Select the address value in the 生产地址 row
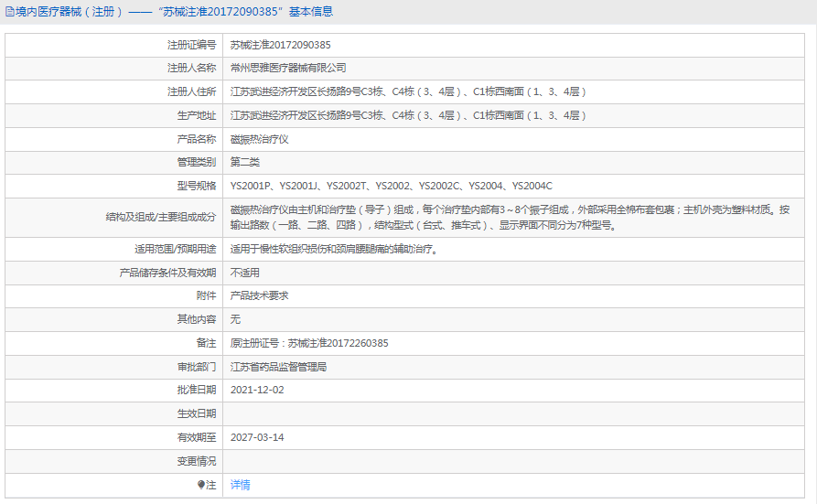This screenshot has width=817, height=504. (408, 115)
